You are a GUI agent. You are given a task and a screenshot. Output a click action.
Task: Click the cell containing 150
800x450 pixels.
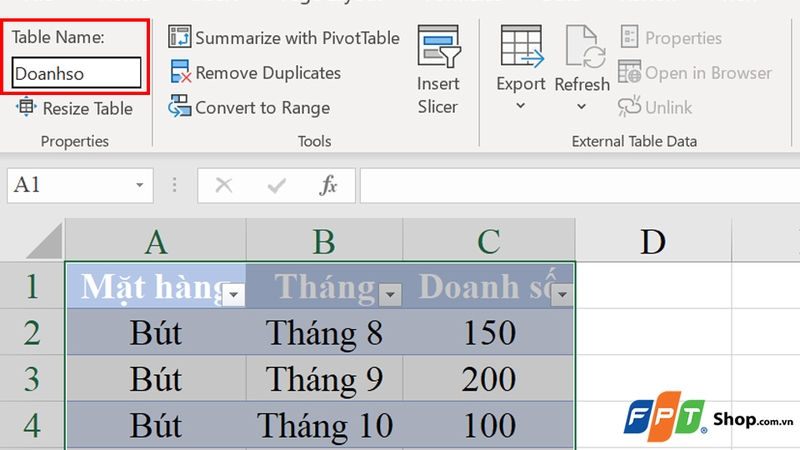[x=489, y=332]
